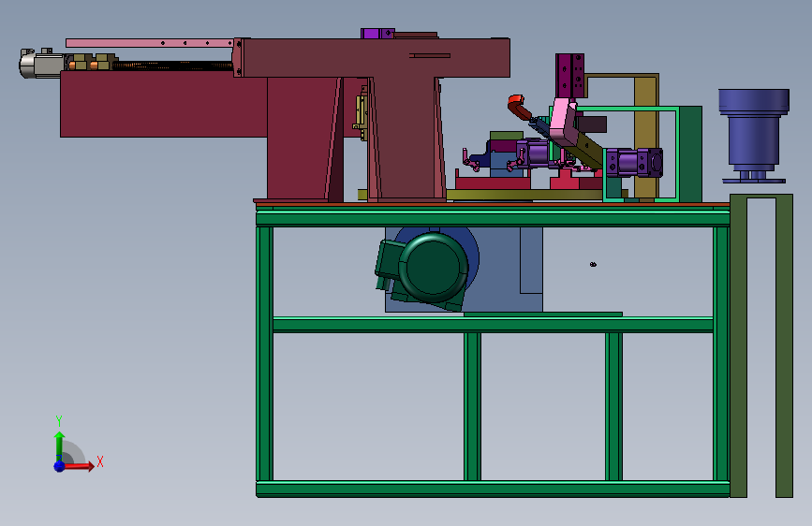Screen dimensions: 812x526
Task: Click the small black dot below the table
Action: tap(593, 265)
